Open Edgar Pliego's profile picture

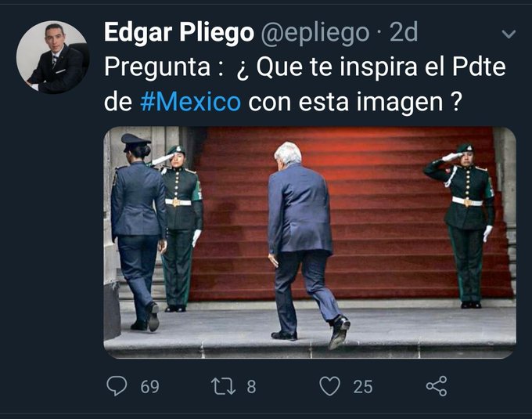point(52,57)
